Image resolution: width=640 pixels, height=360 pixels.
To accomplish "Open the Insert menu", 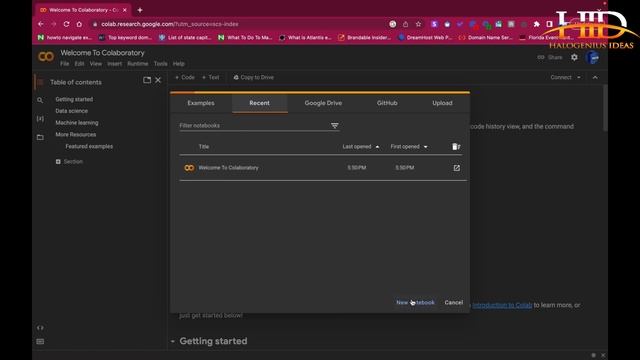I will [114, 64].
